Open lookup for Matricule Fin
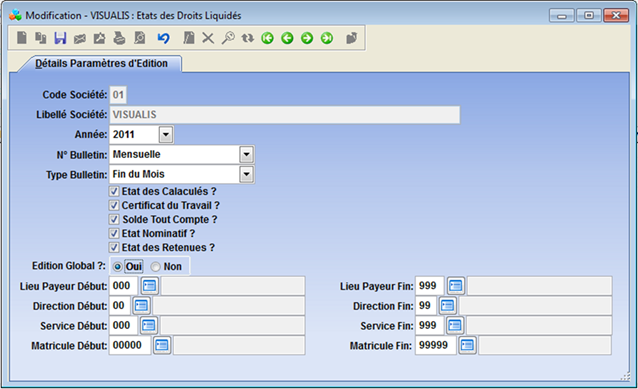 click(x=467, y=345)
